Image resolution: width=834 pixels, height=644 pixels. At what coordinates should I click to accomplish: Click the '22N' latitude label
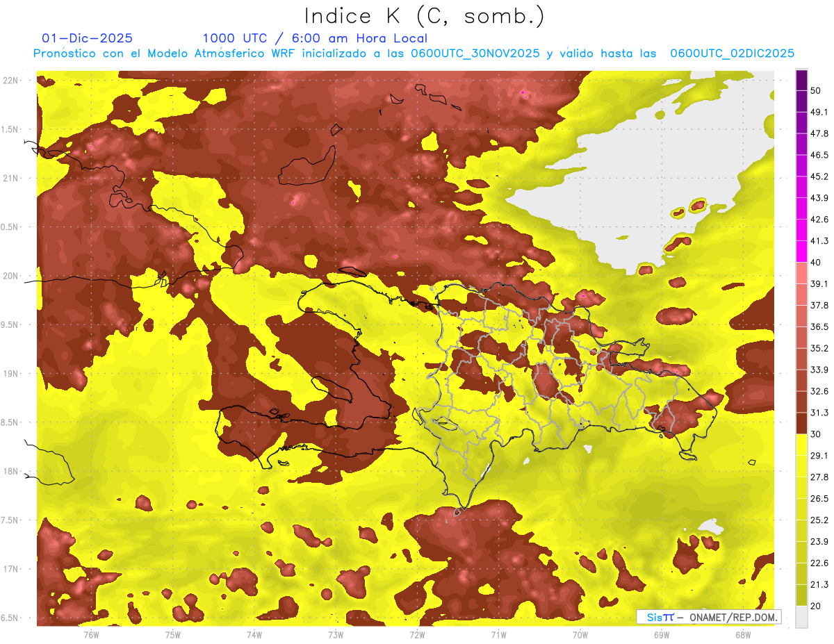10,81
